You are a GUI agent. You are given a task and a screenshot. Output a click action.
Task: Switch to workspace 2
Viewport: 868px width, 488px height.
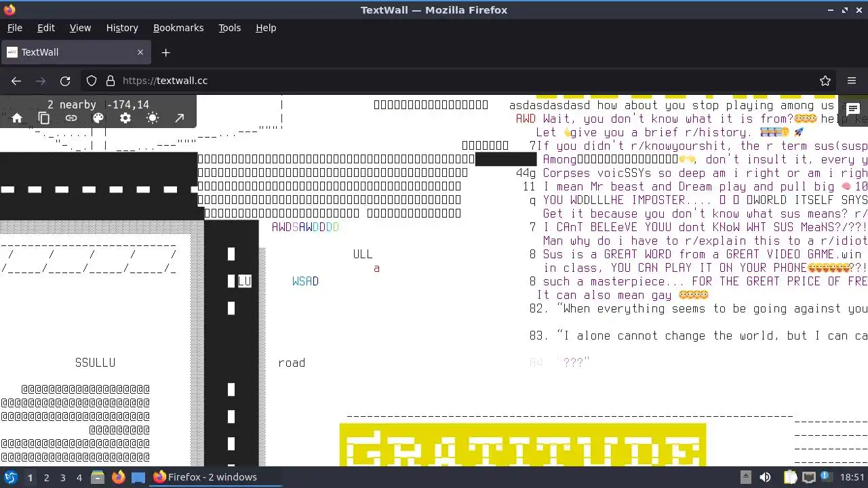[46, 477]
